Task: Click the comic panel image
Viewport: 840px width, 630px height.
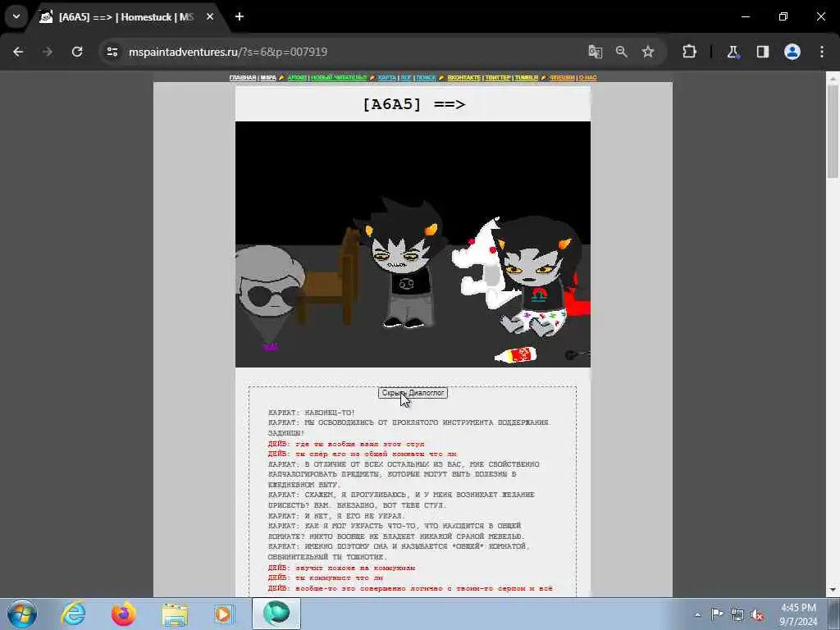Action: [413, 244]
